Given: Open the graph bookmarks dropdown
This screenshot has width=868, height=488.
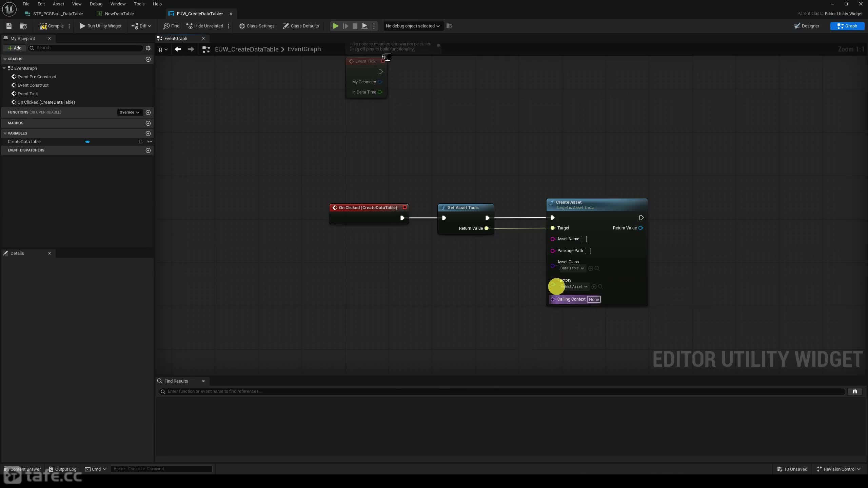Looking at the screenshot, I should (x=163, y=49).
